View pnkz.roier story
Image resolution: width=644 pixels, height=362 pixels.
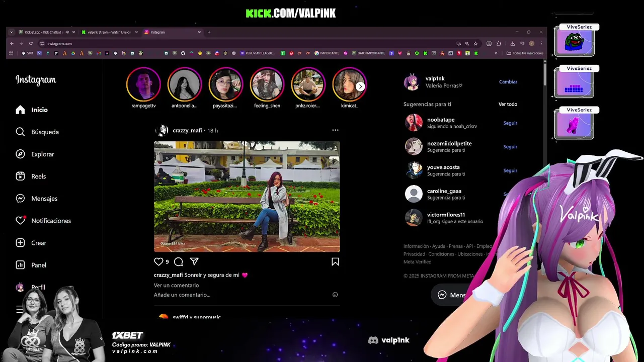pos(308,84)
